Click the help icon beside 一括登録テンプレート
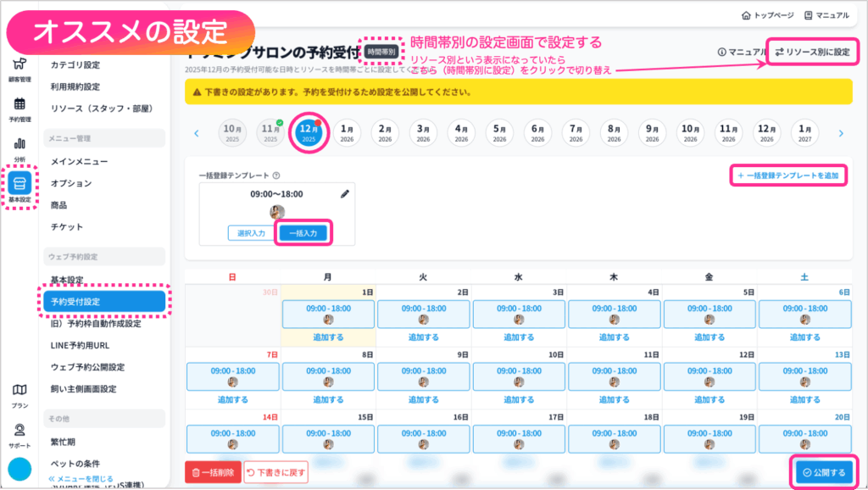868x490 pixels. (276, 175)
